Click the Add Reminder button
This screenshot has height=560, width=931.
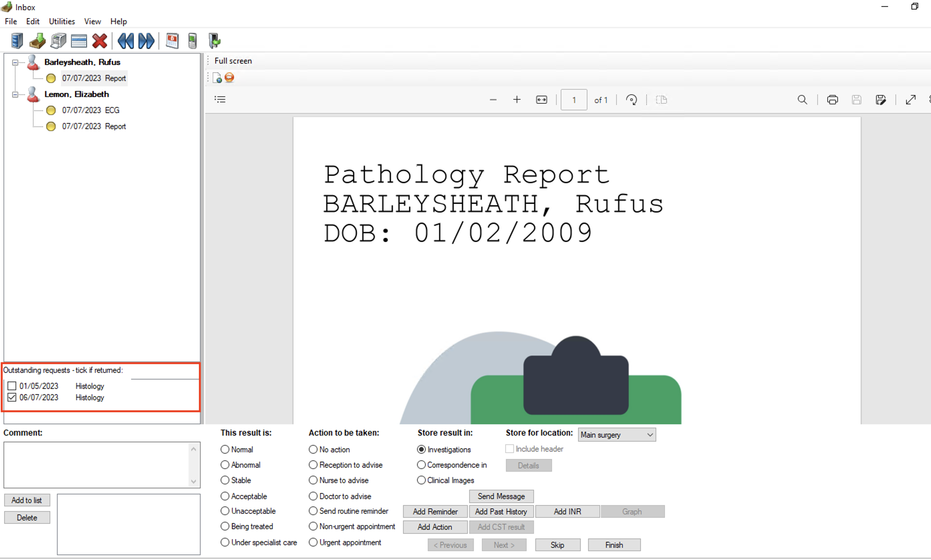coord(435,511)
